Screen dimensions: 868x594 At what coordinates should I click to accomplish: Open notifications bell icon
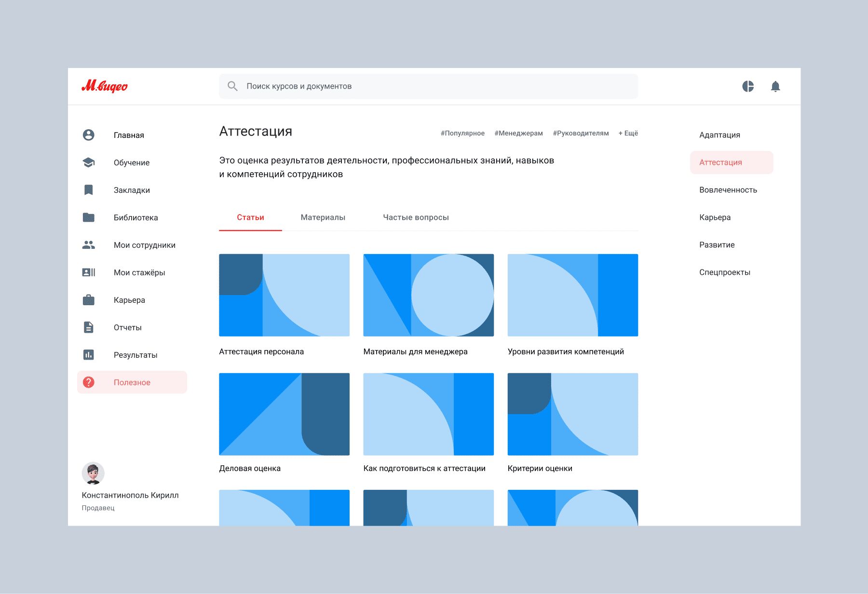[775, 86]
